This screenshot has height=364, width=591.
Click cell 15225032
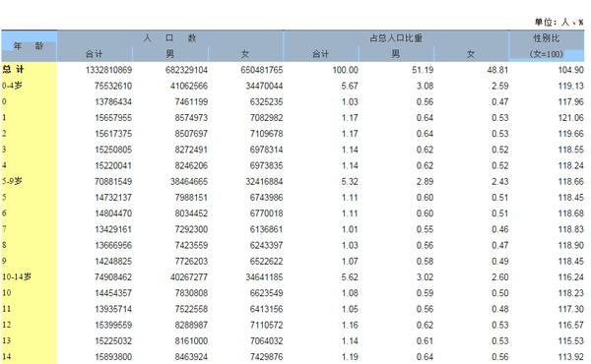pos(113,340)
